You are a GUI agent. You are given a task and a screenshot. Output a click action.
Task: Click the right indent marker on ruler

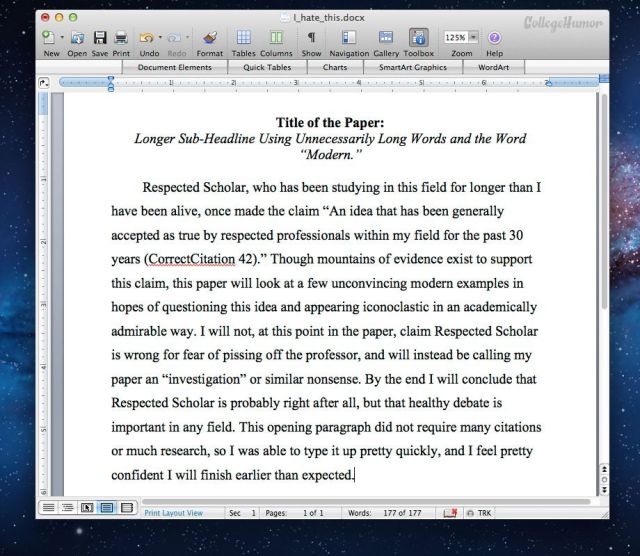pos(549,84)
